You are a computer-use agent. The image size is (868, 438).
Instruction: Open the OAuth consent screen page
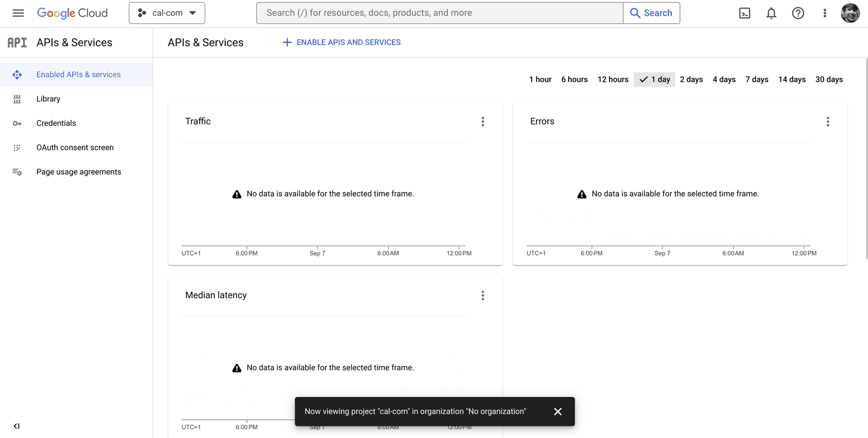[x=75, y=148]
